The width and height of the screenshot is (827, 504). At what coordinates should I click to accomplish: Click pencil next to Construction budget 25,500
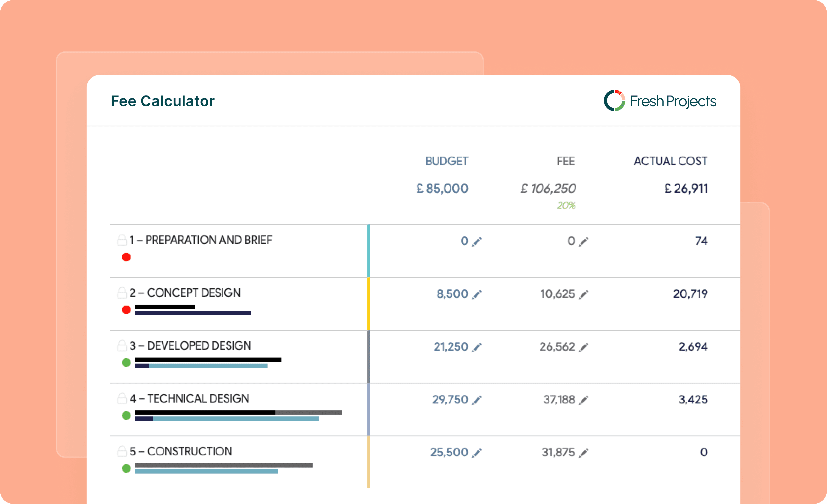coord(477,453)
